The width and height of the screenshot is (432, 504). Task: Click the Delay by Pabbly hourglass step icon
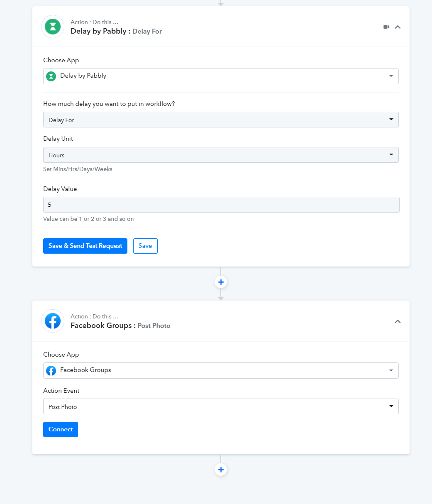53,27
